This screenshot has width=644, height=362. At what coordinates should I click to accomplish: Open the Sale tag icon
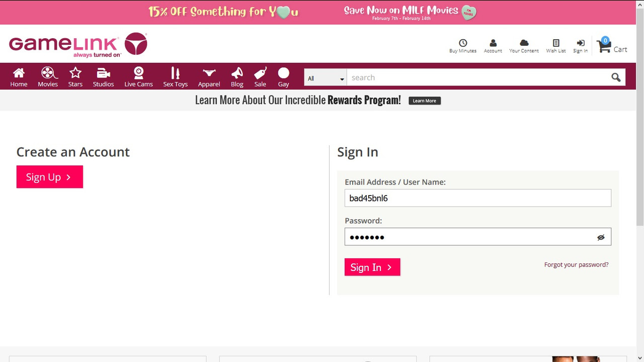point(260,73)
